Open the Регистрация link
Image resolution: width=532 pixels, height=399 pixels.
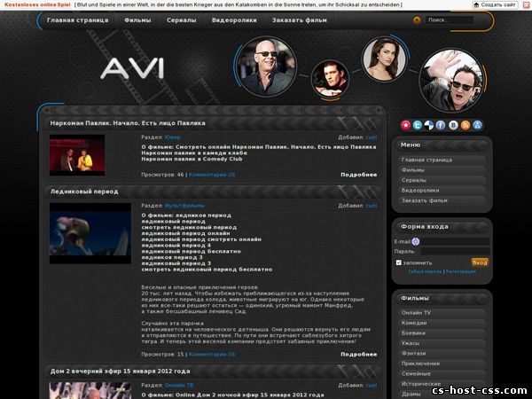tap(461, 272)
